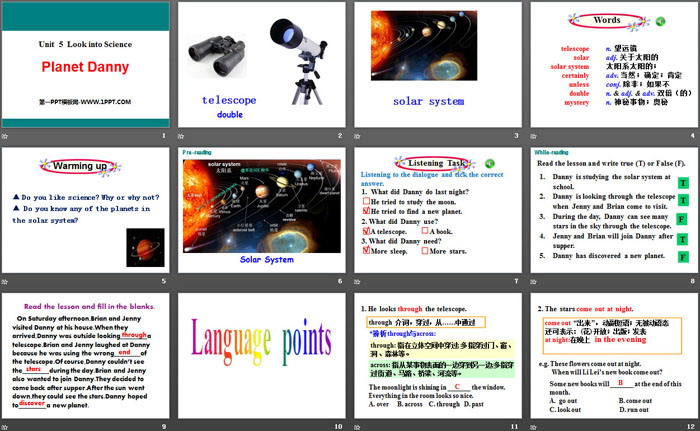
Task: Play the audio icon next to Listening Task
Action: coord(491,162)
